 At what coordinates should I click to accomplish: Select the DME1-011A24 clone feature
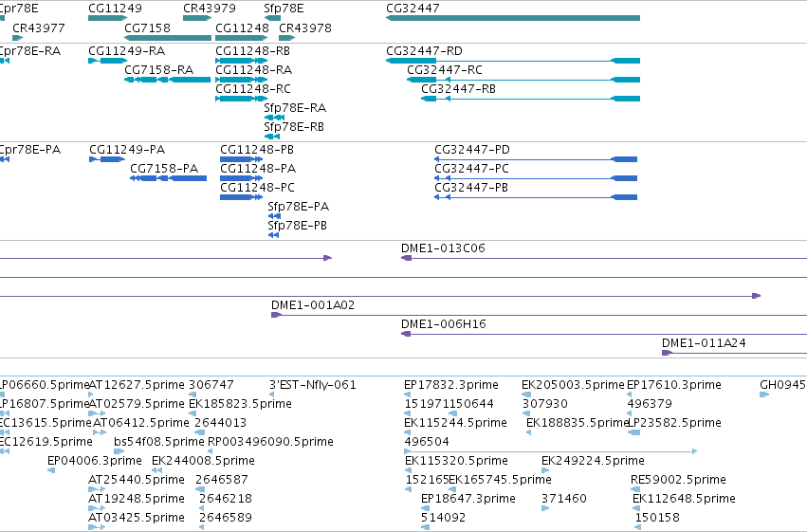point(734,353)
